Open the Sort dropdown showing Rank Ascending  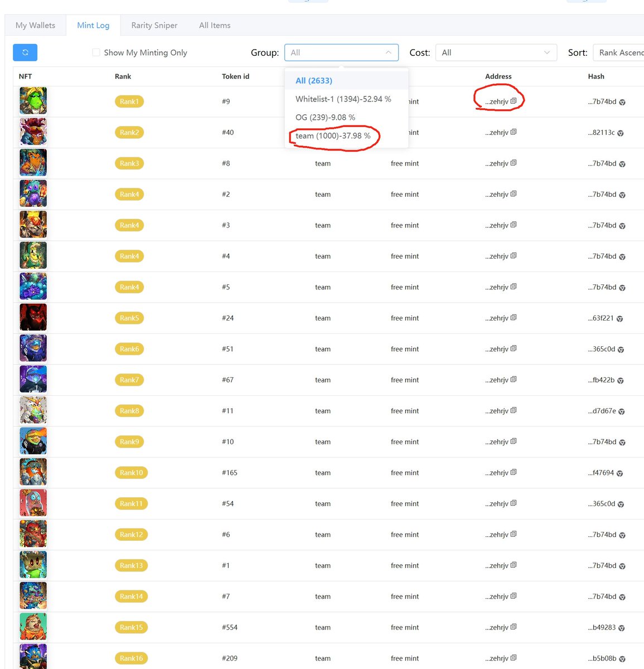click(x=618, y=52)
